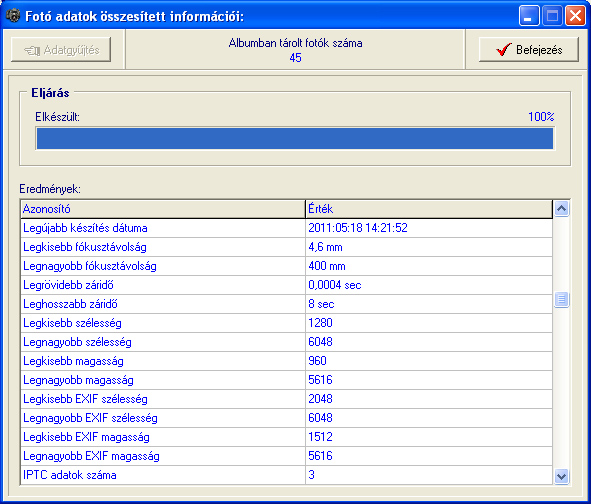The image size is (591, 504).
Task: Click the value 2011:05:18 14:21:52
Action: click(358, 228)
